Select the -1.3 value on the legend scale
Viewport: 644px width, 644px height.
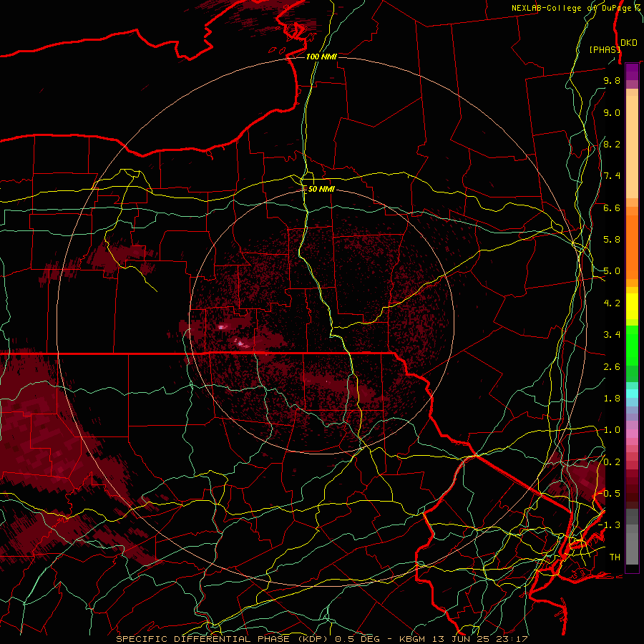click(609, 525)
